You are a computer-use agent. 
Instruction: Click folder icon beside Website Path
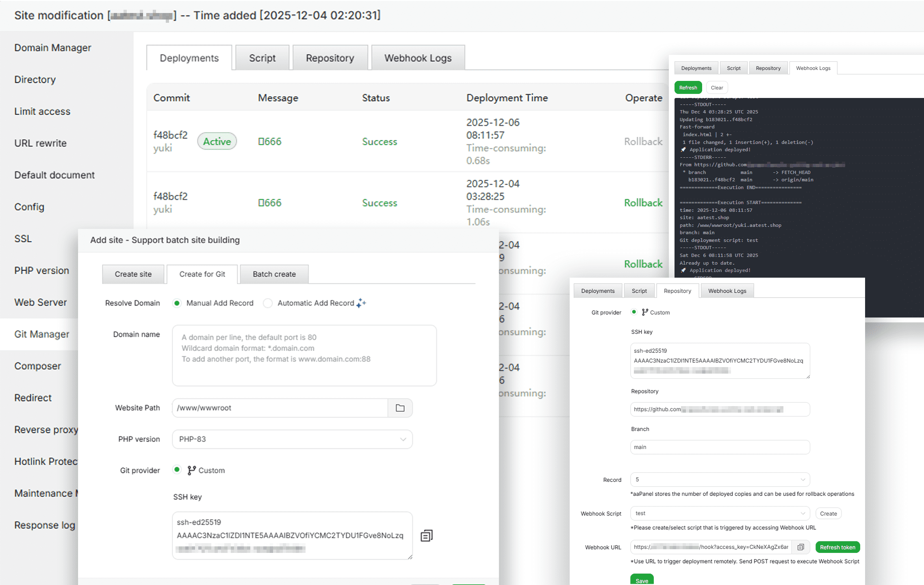point(400,408)
